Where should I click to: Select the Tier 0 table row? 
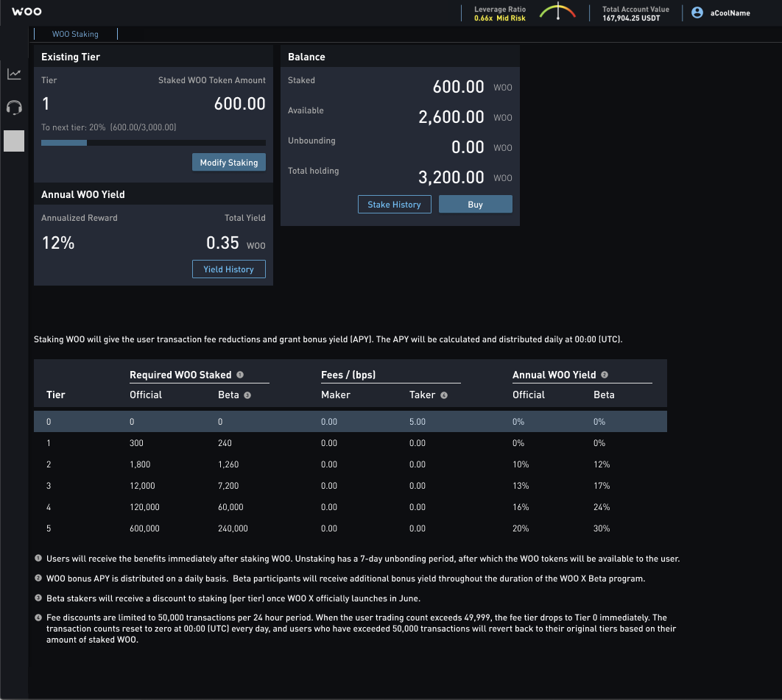point(350,422)
